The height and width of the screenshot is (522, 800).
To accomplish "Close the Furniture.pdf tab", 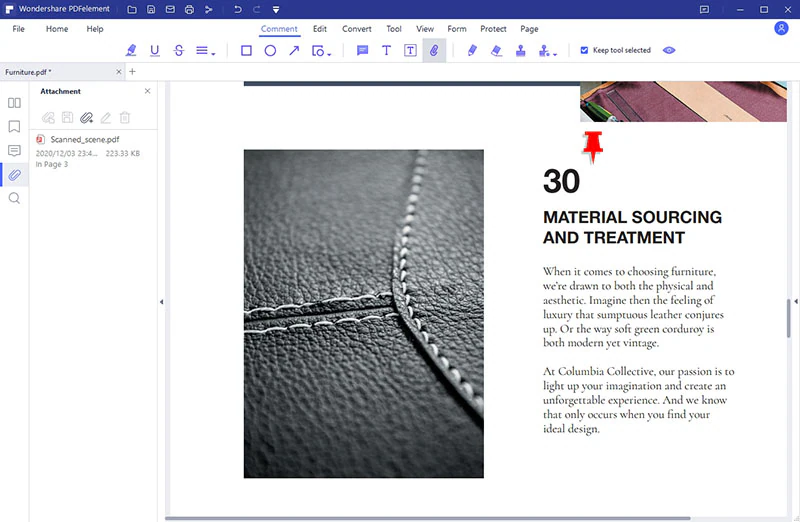I will coord(119,72).
